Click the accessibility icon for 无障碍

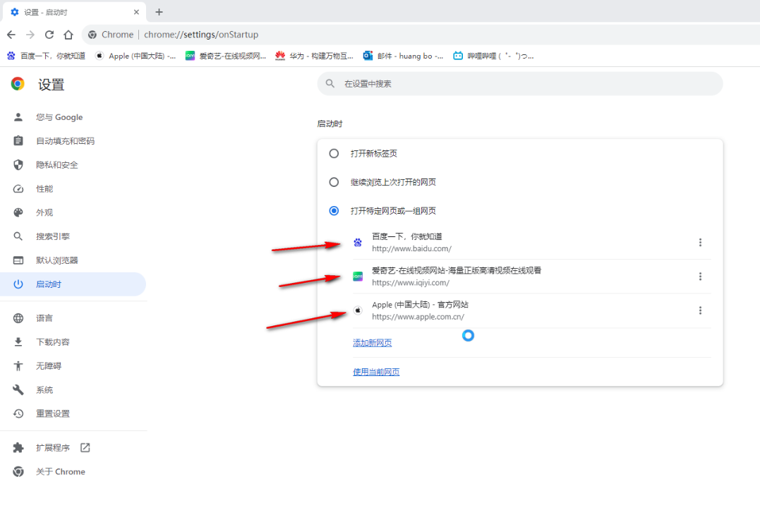tap(18, 365)
